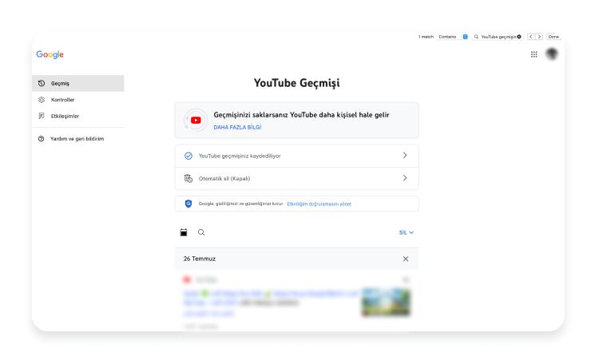599x364 pixels.
Task: Click the clock icon beside Geçmiş
Action: 42,83
